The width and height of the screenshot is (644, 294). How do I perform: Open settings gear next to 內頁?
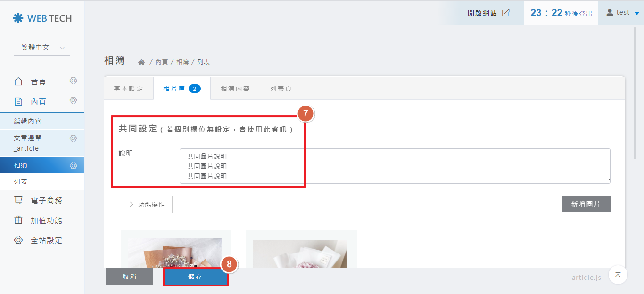pos(73,100)
